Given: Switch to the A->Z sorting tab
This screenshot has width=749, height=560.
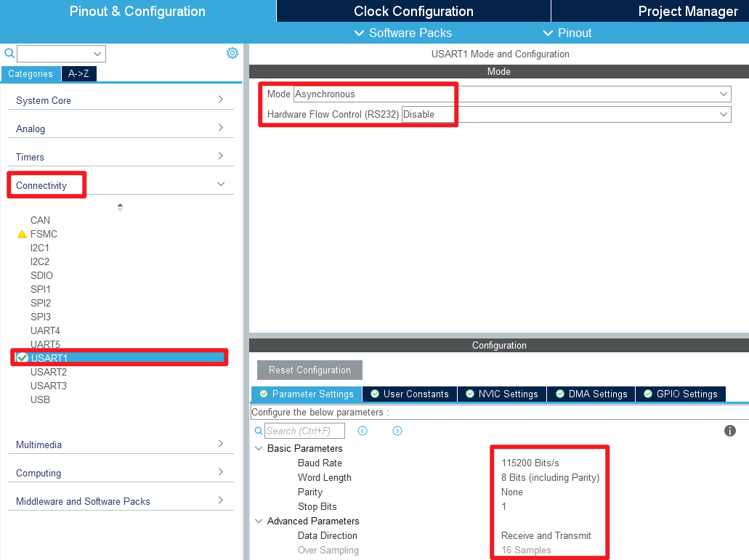Looking at the screenshot, I should click(78, 73).
